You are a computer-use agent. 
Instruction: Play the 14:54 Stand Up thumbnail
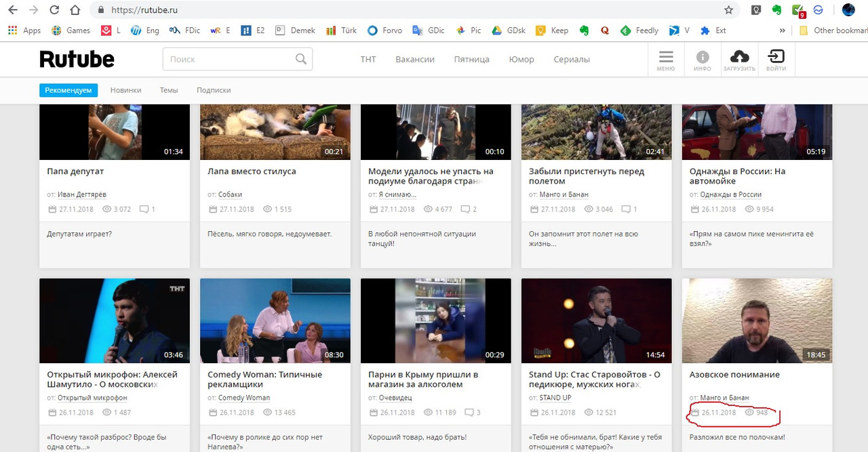click(x=597, y=321)
